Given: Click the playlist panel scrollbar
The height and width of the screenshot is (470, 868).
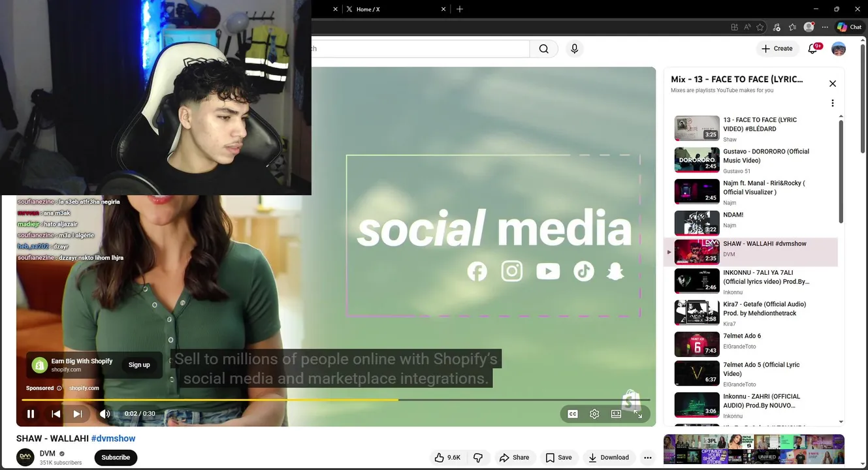Looking at the screenshot, I should tap(841, 171).
